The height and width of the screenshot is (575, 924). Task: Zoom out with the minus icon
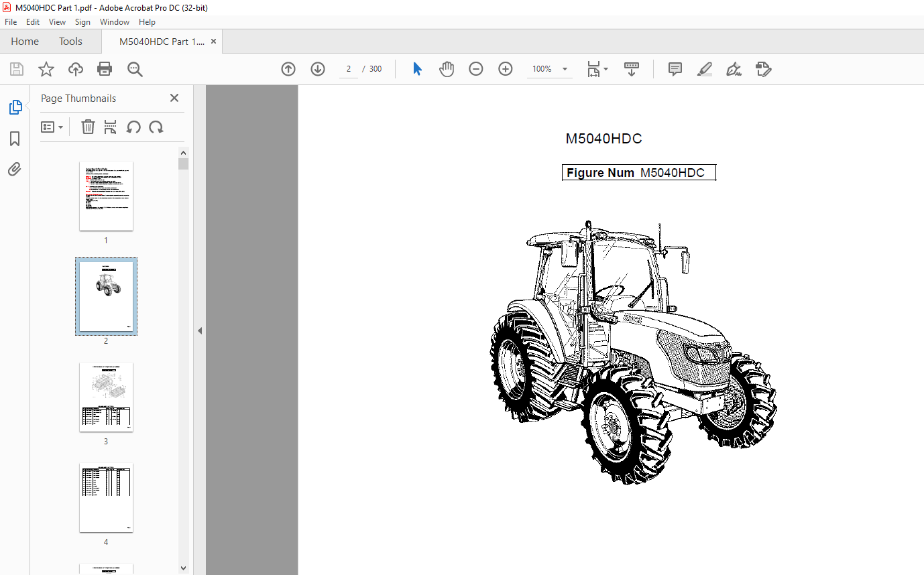point(476,69)
